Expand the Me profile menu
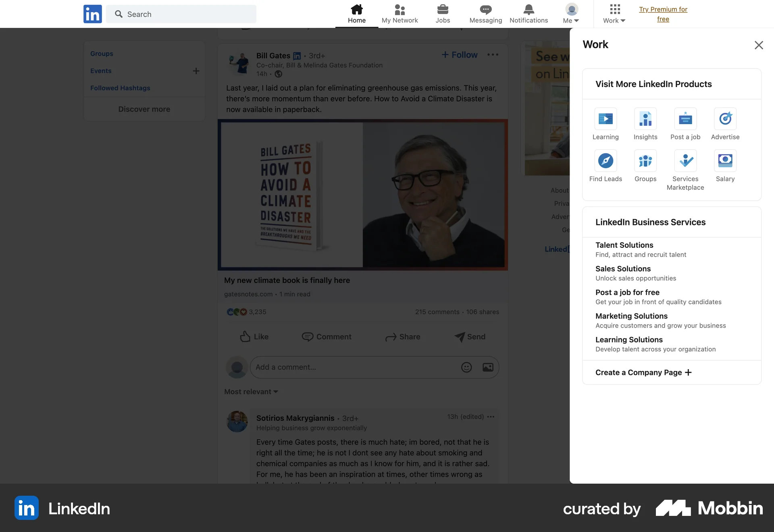The height and width of the screenshot is (532, 774). (x=570, y=14)
